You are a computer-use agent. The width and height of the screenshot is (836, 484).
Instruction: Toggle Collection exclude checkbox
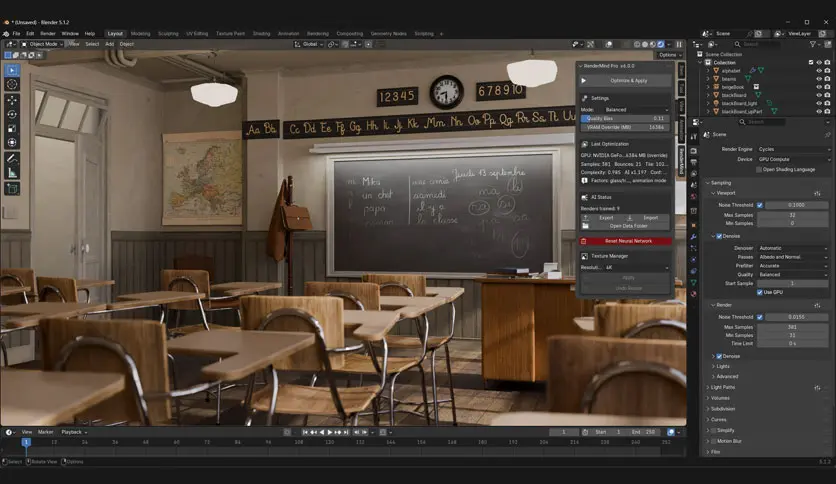point(811,62)
